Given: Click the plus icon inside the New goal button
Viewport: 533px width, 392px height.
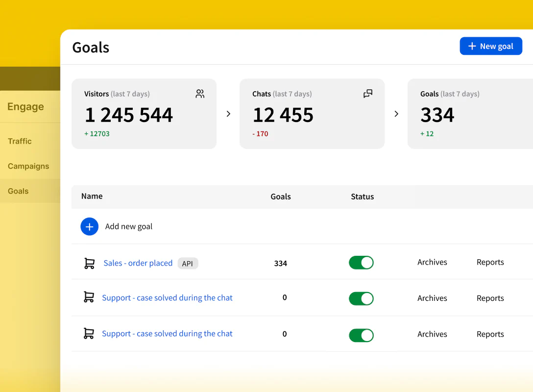Looking at the screenshot, I should coord(471,46).
